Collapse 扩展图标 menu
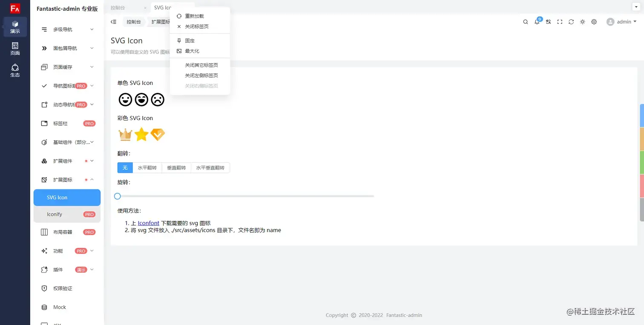The width and height of the screenshot is (644, 325). coord(68,179)
